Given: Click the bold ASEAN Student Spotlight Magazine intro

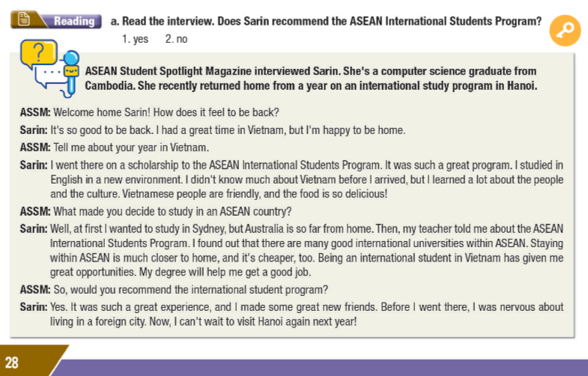Looking at the screenshot, I should [x=312, y=78].
